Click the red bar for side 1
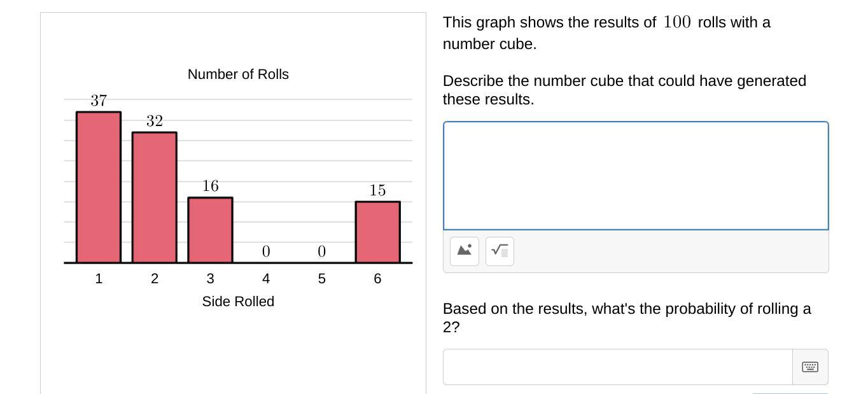The image size is (868, 394). 99,187
